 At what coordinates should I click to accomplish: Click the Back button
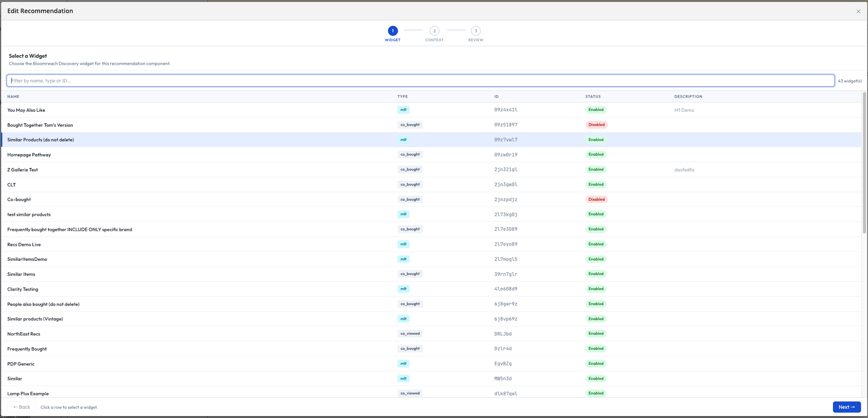click(x=22, y=407)
